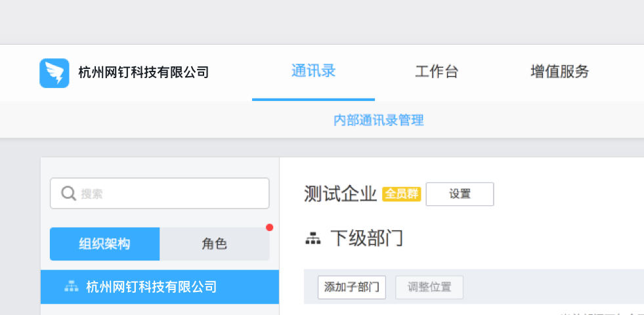This screenshot has height=315, width=644.
Task: Click the org-chart icon beside 下级部门
Action: click(313, 239)
